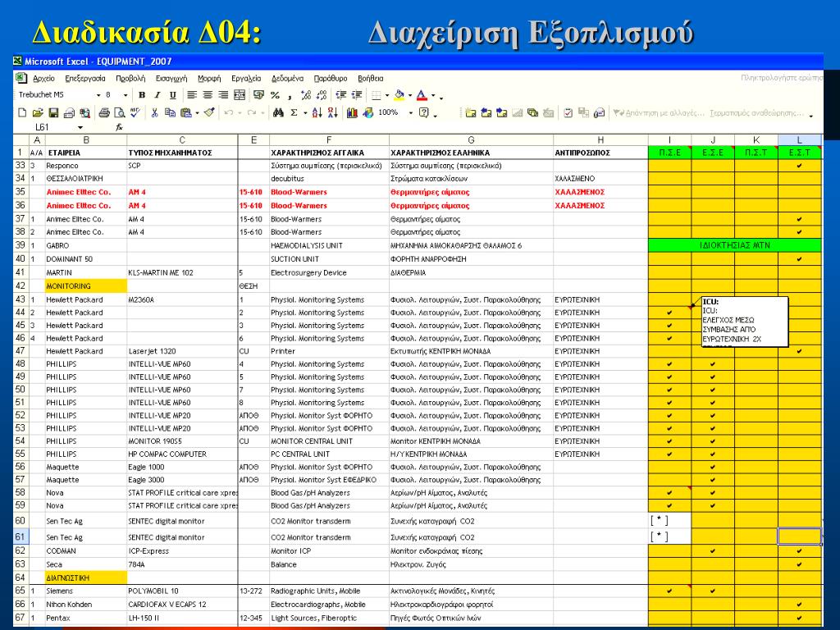Apply comma number style
The height and width of the screenshot is (630, 840).
coord(290,95)
